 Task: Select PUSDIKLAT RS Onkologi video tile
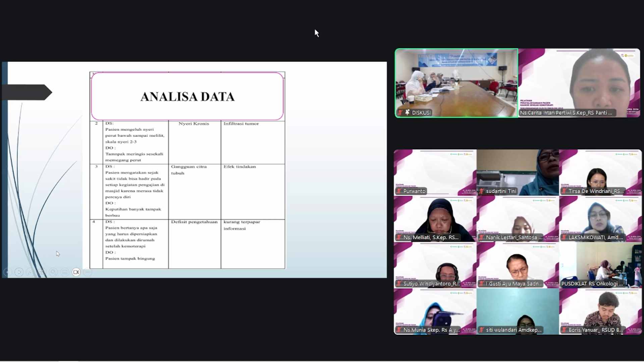click(600, 265)
